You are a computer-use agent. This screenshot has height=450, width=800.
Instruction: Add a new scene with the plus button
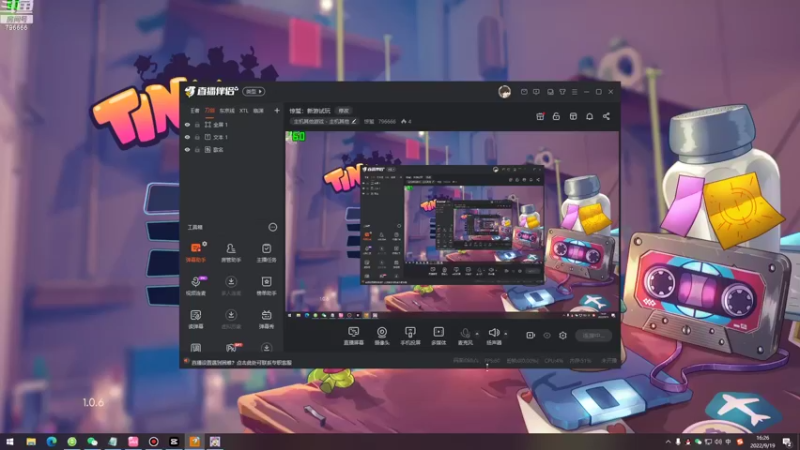point(277,111)
